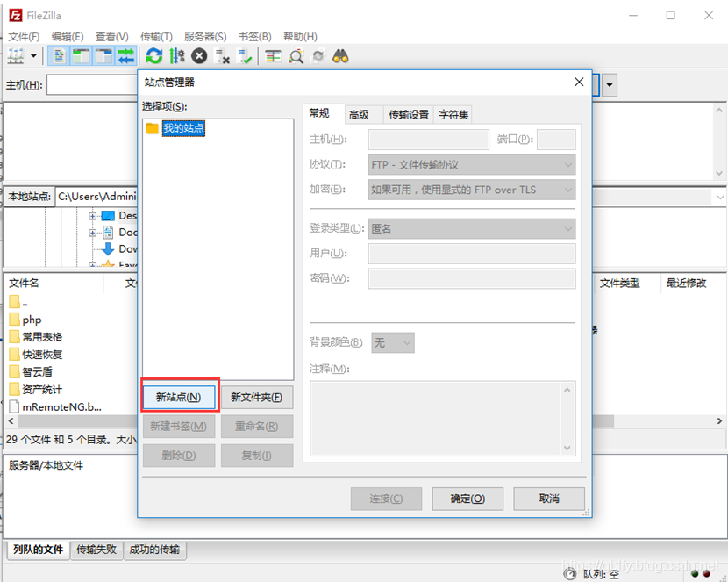This screenshot has height=582, width=728.
Task: Click the 新站点(N) button
Action: point(179,397)
